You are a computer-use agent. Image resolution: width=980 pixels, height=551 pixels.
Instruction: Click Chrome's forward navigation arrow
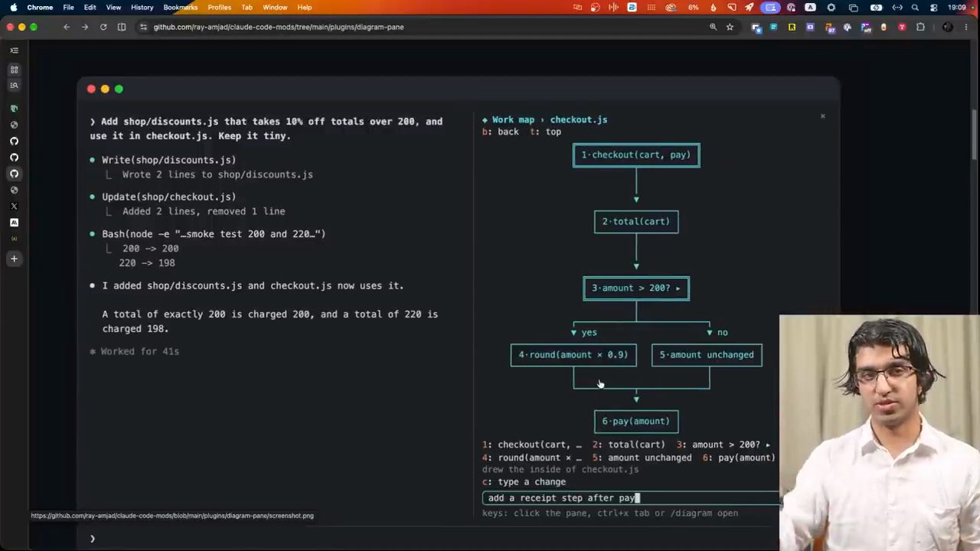point(85,27)
